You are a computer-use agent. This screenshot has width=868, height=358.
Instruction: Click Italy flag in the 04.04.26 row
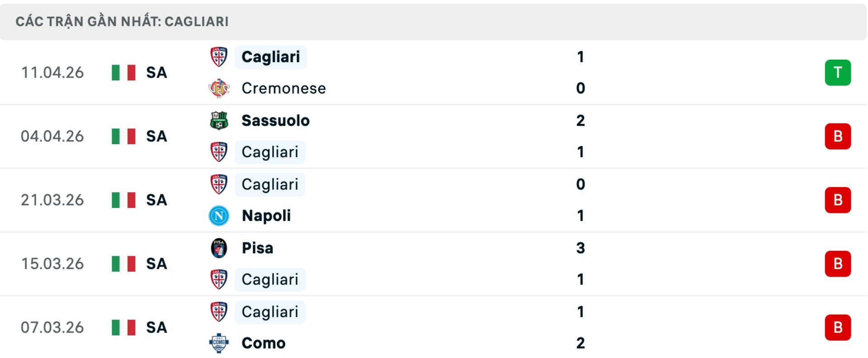pyautogui.click(x=123, y=136)
